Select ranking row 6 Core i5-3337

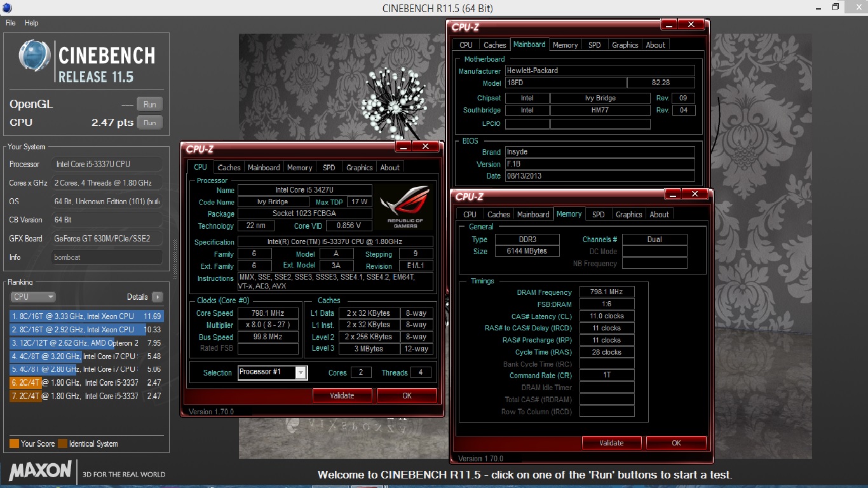(87, 383)
